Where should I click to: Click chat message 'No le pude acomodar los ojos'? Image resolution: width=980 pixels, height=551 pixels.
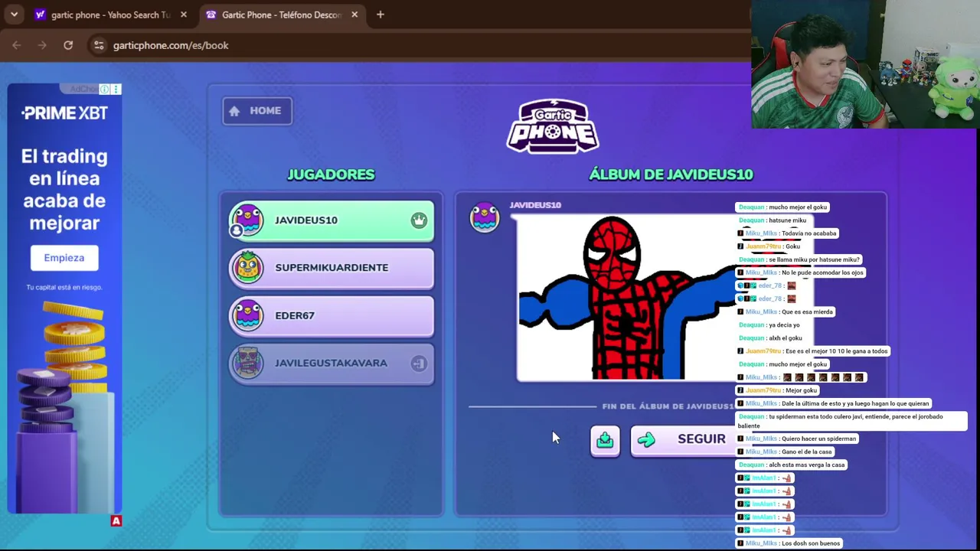pos(822,272)
